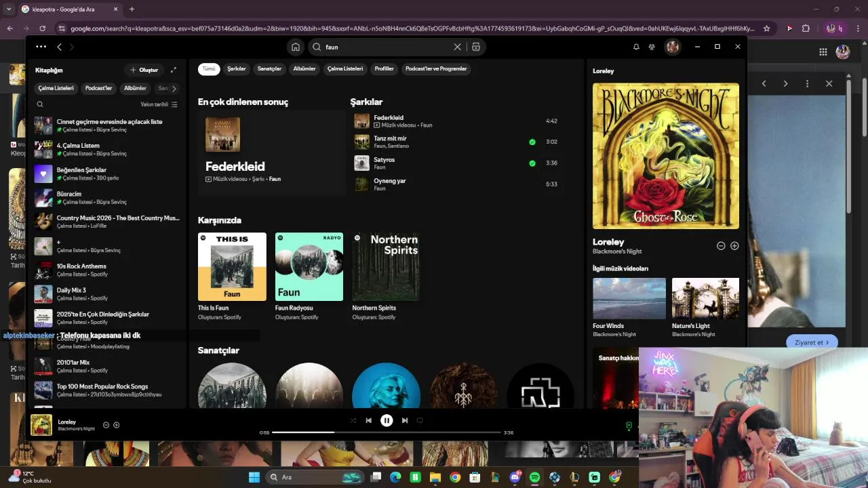
Task: Open the 'Yakın tarihli' sort dropdown
Action: pos(159,104)
